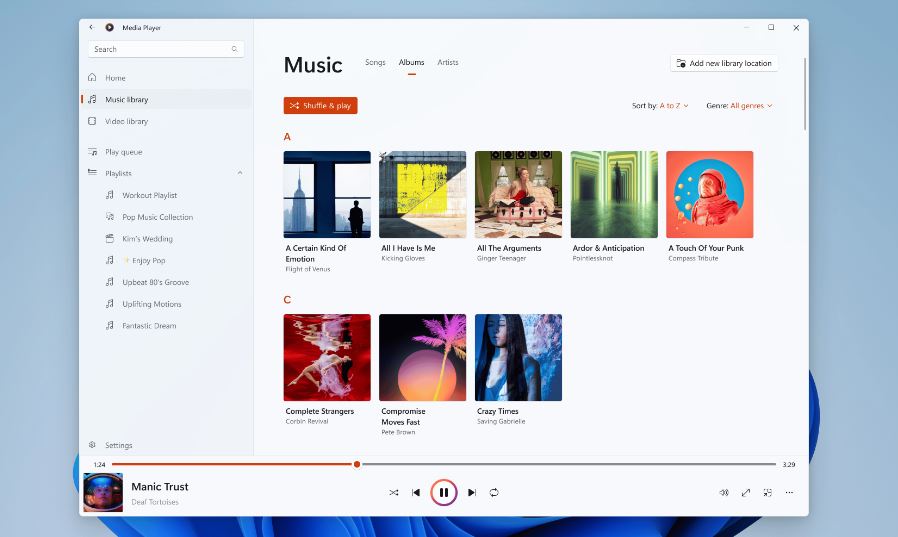Click artist name Compass Tribute

693,258
